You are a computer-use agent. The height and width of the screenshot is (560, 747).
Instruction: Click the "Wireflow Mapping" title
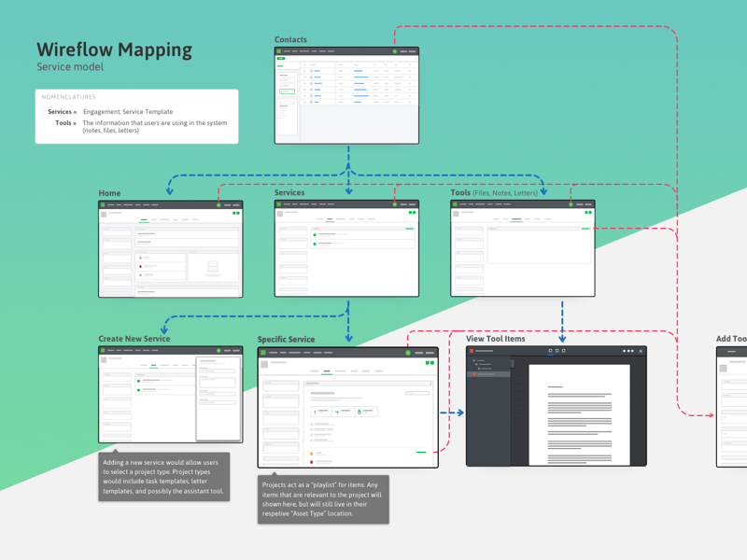point(114,50)
